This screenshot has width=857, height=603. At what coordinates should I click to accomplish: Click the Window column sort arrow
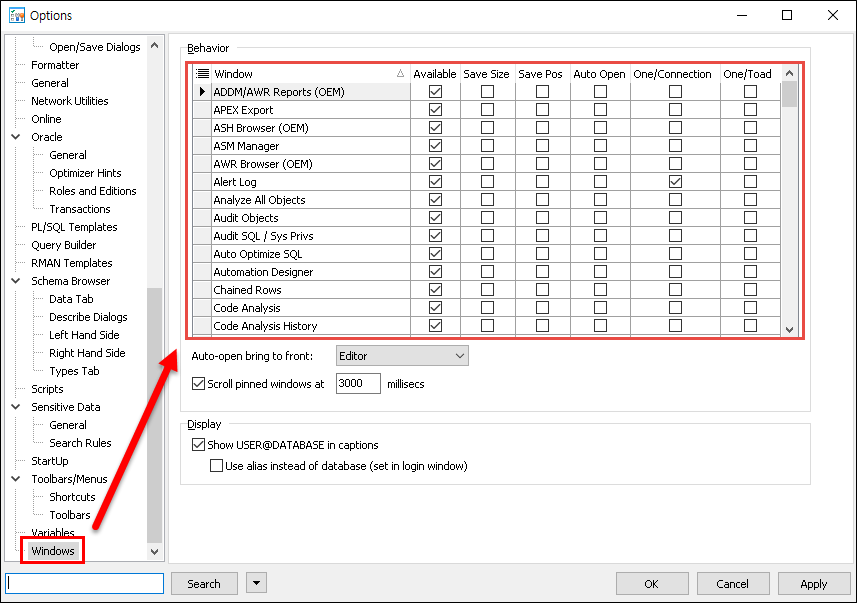click(400, 73)
